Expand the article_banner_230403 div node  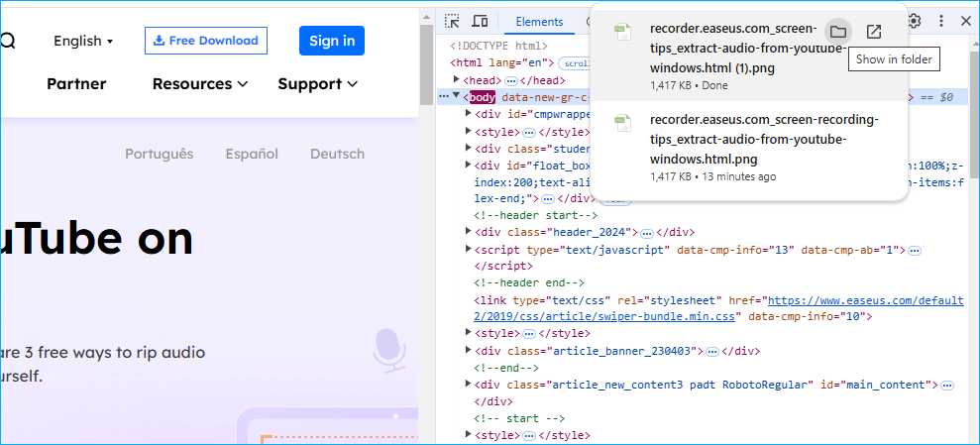point(469,351)
